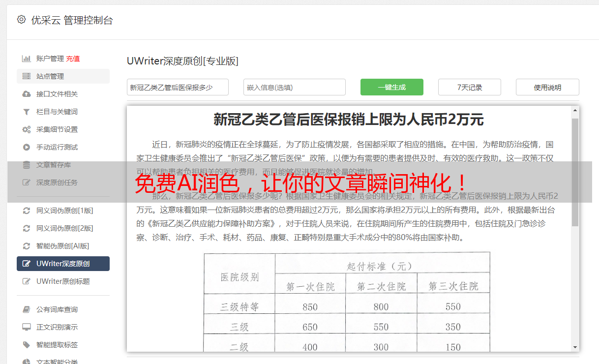Click the edit icon on UWriter深度原创 item
The width and height of the screenshot is (599, 364).
coord(27,264)
